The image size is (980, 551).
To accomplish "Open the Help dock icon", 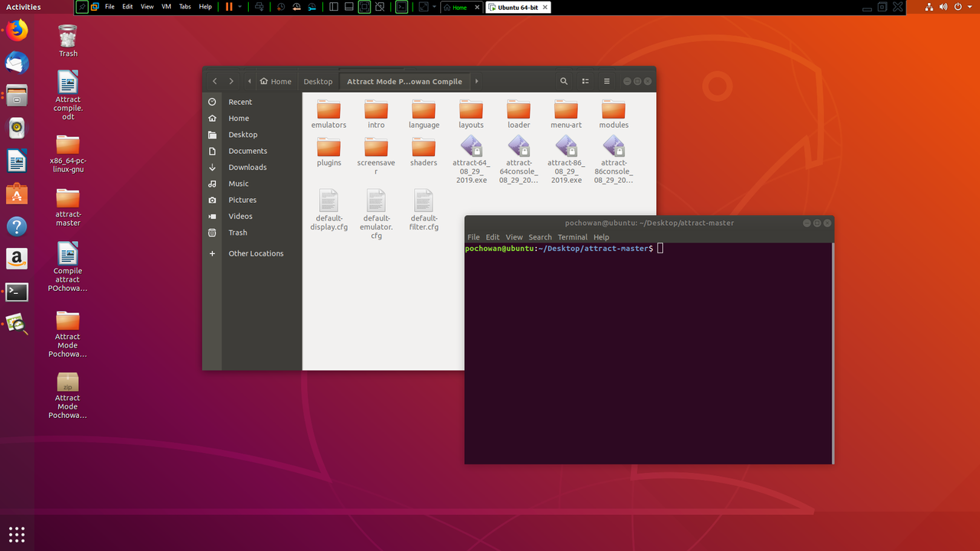I will tap(17, 227).
